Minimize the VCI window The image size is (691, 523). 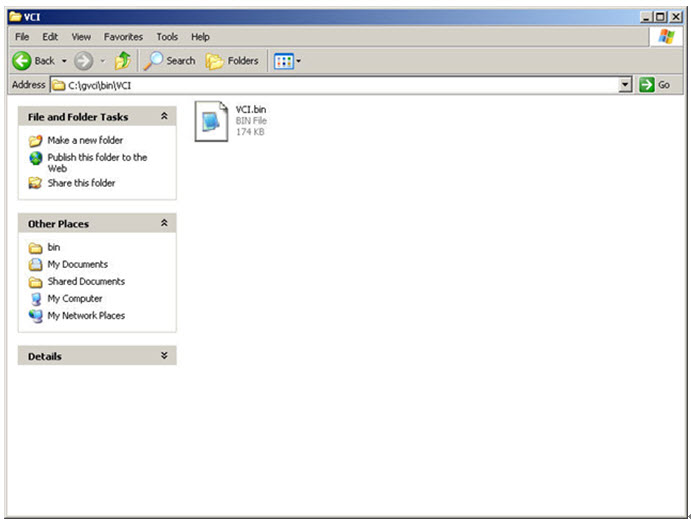646,17
